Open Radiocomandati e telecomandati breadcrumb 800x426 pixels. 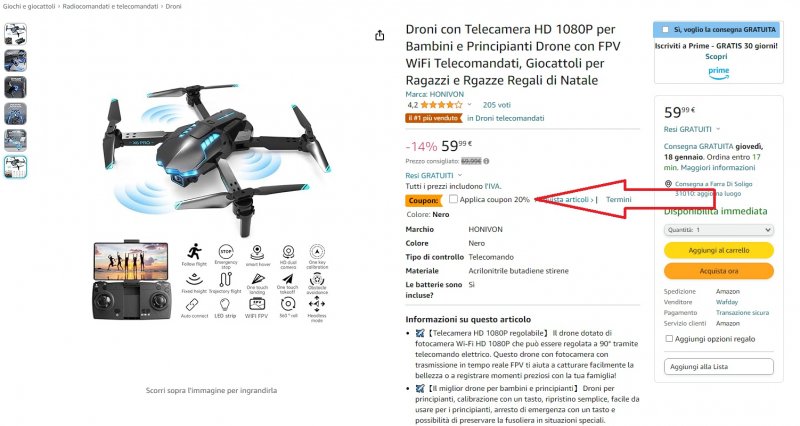point(110,7)
